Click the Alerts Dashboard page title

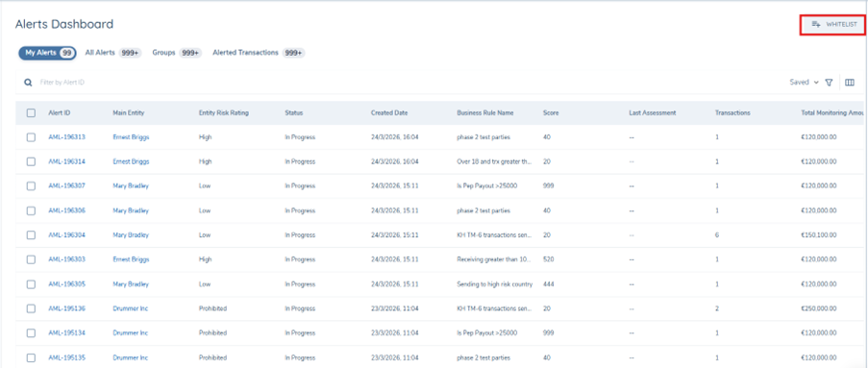click(64, 24)
